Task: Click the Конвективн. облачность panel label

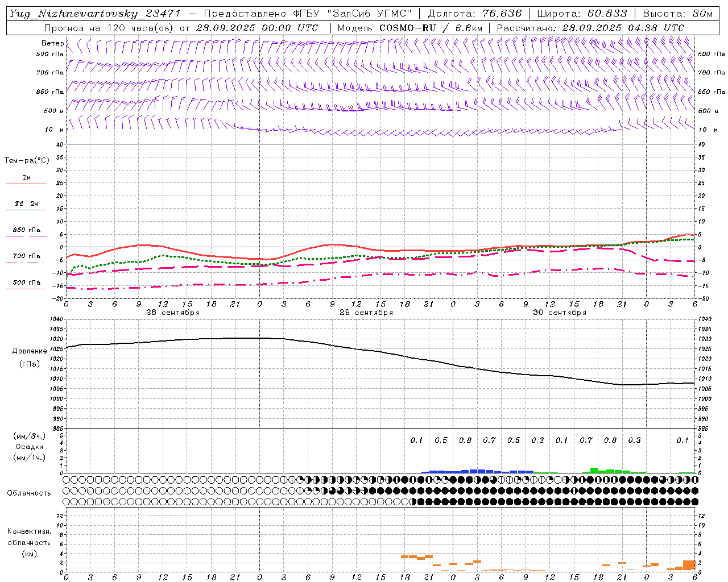Action: click(29, 542)
